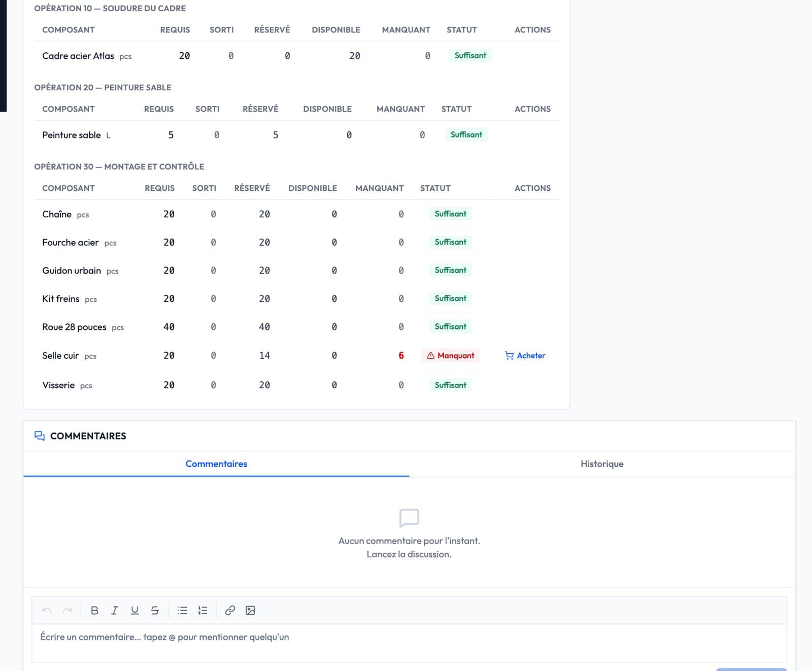Focus the comment writing field

pos(409,643)
